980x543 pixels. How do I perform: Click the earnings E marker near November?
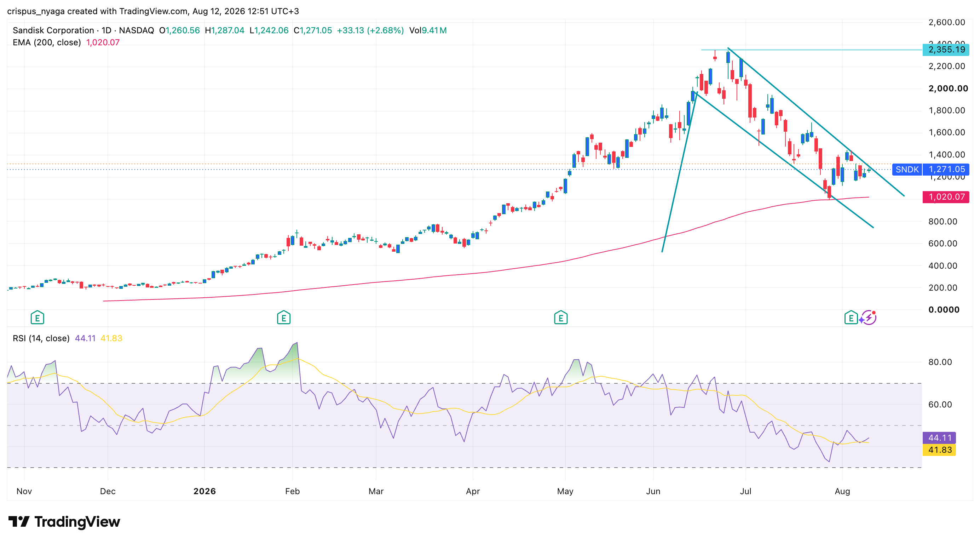(37, 318)
